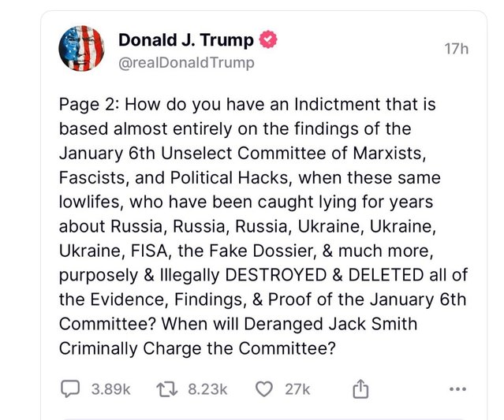Click the verified badge beside the name

point(269,40)
